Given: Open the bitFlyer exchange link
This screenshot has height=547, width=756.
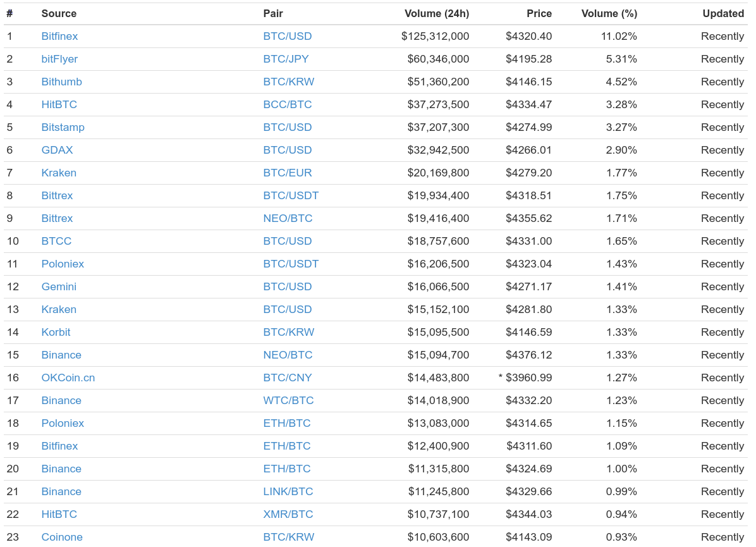Looking at the screenshot, I should [59, 59].
